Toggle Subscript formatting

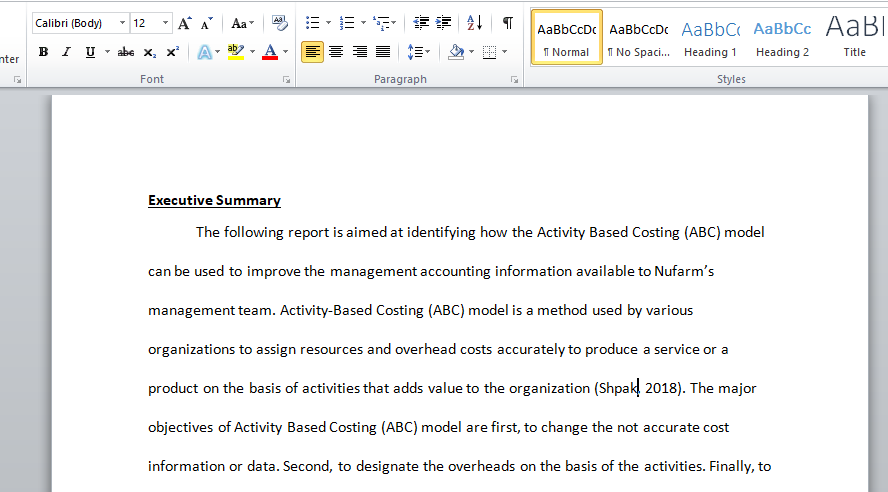(149, 52)
